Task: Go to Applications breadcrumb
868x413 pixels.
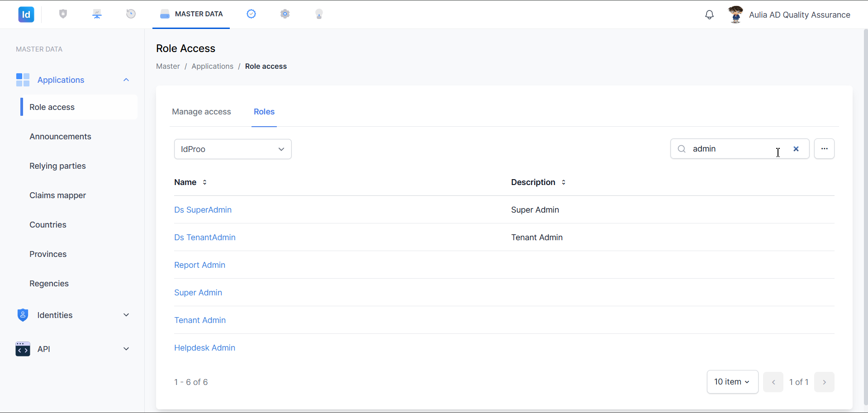Action: 212,66
